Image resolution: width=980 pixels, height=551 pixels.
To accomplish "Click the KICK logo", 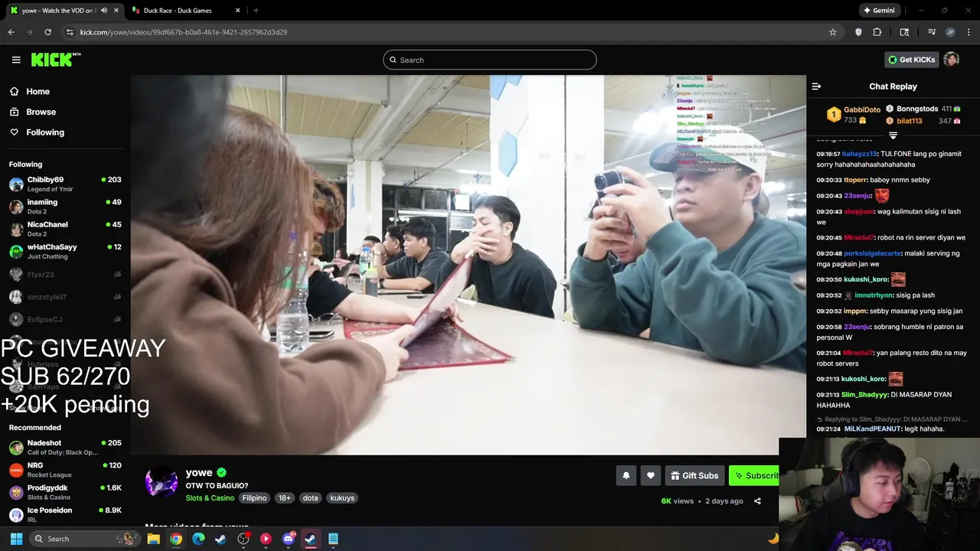I will pyautogui.click(x=56, y=60).
